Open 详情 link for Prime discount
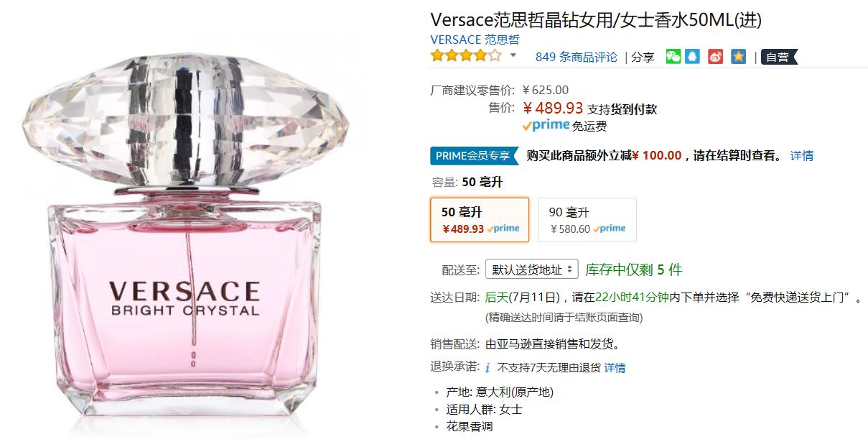The height and width of the screenshot is (442, 868). click(x=802, y=156)
